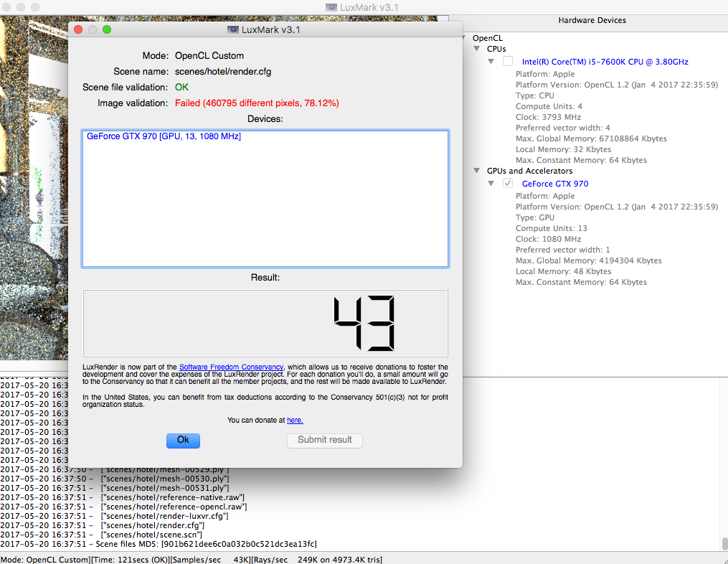Click GPU 'Compute Units: 13' row
The image size is (728, 564).
coord(551,228)
